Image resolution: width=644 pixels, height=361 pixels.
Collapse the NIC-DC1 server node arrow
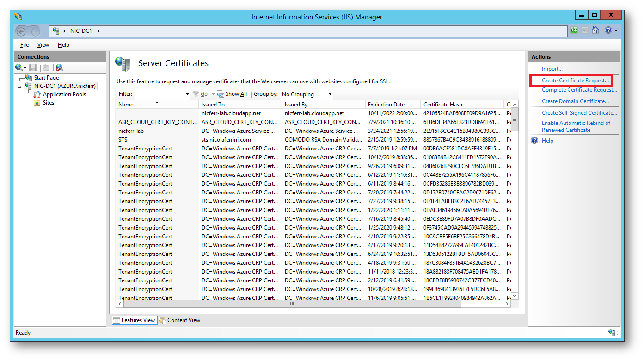point(20,87)
